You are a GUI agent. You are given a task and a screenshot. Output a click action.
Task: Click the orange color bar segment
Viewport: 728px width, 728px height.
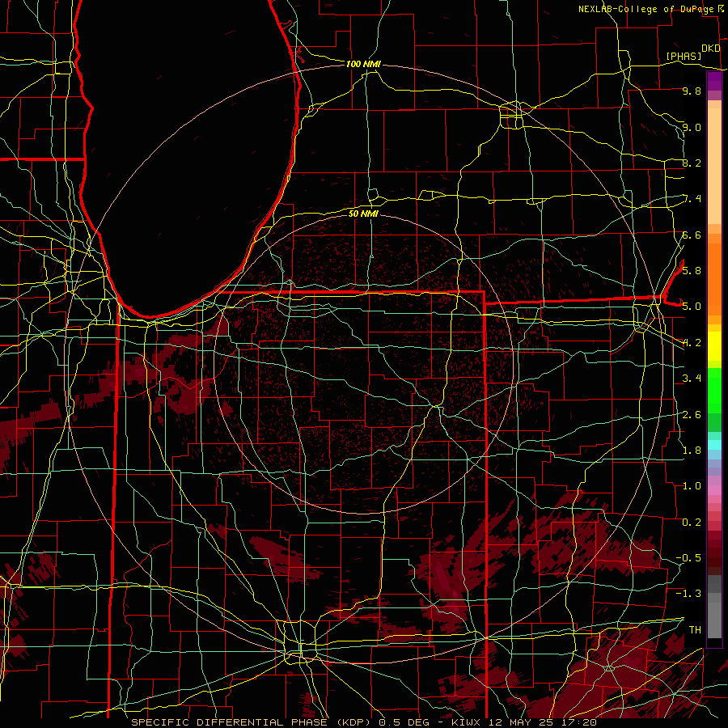[714, 278]
